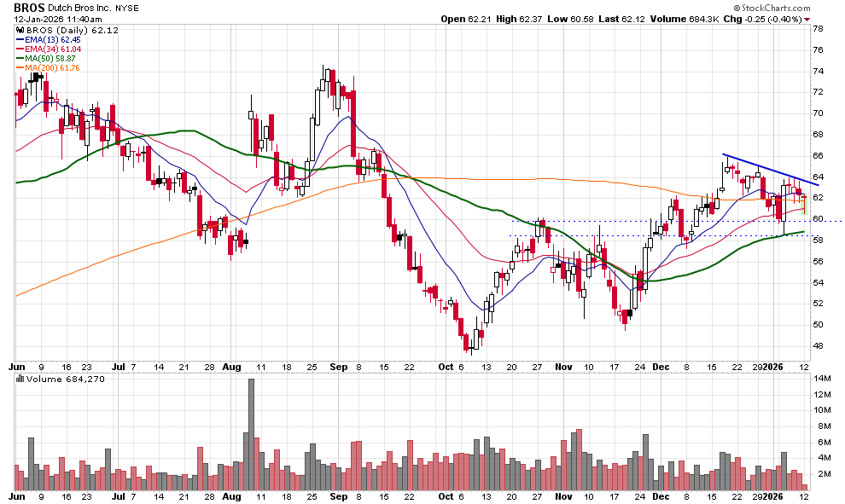This screenshot has height=504, width=845.
Task: Click the 70 price axis label
Action: [818, 113]
